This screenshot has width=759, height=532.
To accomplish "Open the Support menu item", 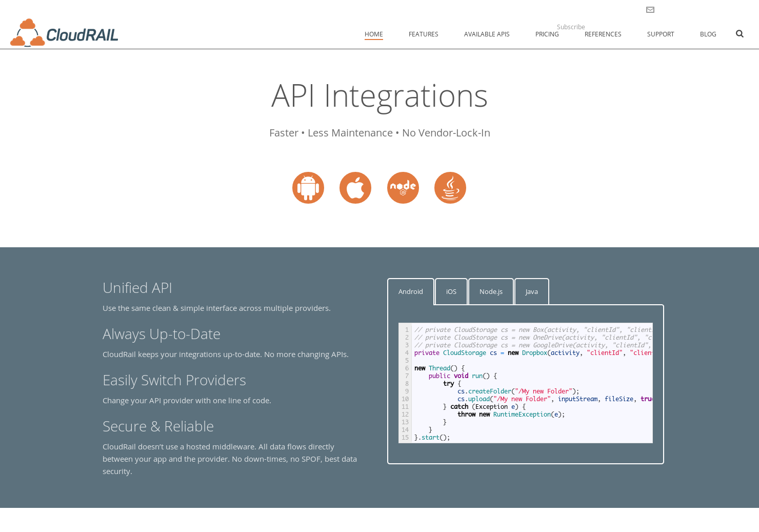I will click(661, 34).
